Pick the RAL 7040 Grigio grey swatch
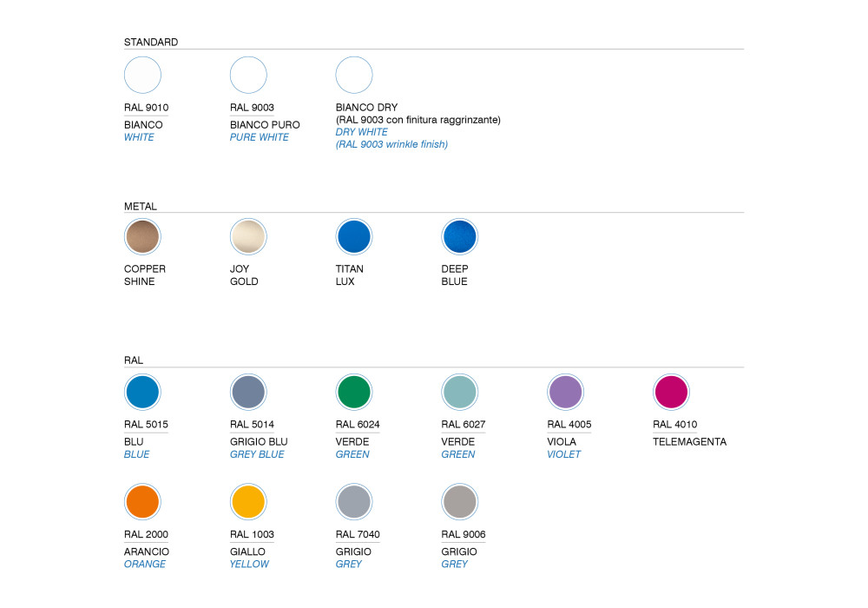 (354, 502)
